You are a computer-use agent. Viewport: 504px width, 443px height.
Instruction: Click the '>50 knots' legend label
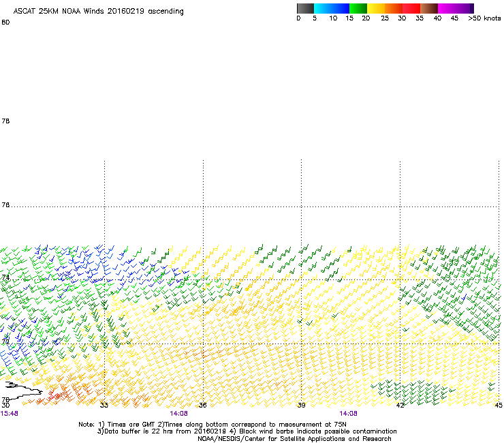click(x=484, y=18)
